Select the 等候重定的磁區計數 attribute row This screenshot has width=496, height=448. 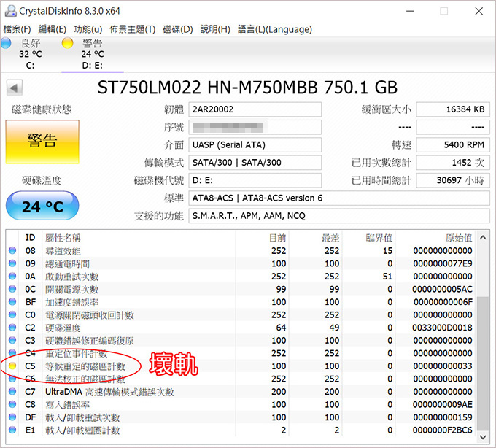click(x=241, y=366)
